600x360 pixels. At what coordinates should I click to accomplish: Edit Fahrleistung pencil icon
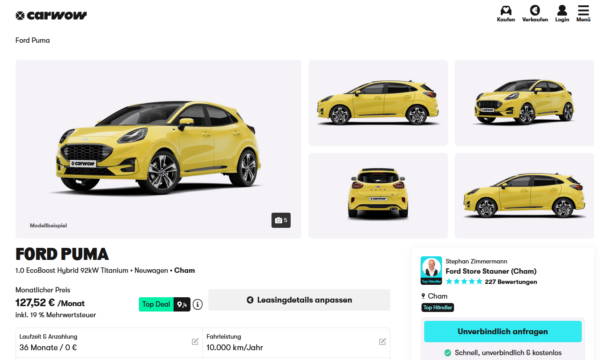point(382,341)
